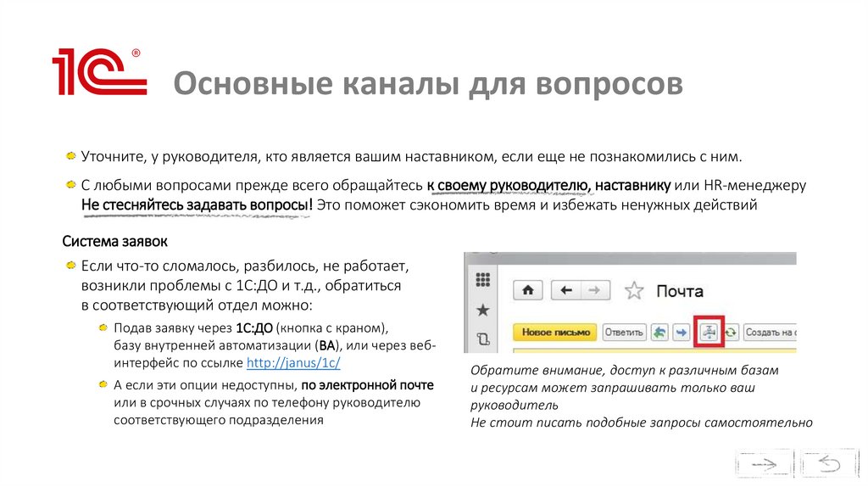Click the back arrow navigation button
This screenshot has width=868, height=487.
[565, 290]
